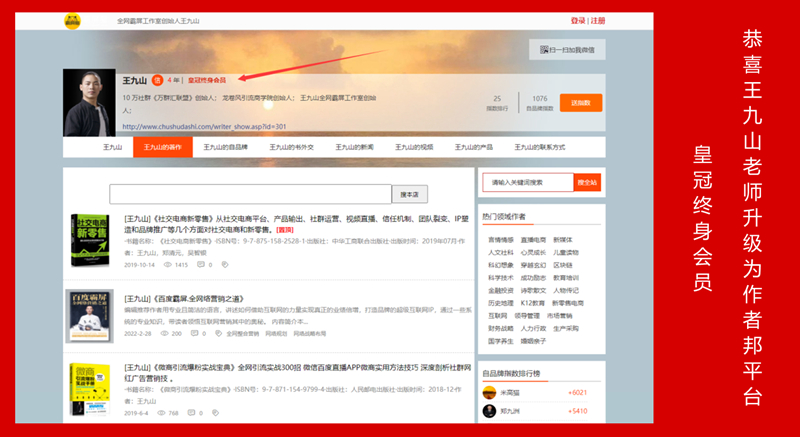Open the 王九山的著作 tab

click(162, 147)
